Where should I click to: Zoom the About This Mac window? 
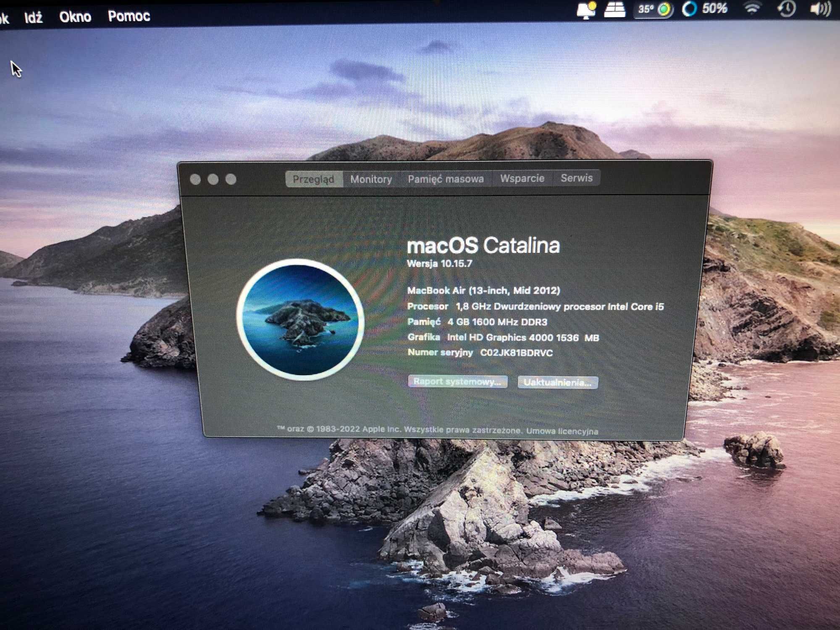click(x=231, y=180)
